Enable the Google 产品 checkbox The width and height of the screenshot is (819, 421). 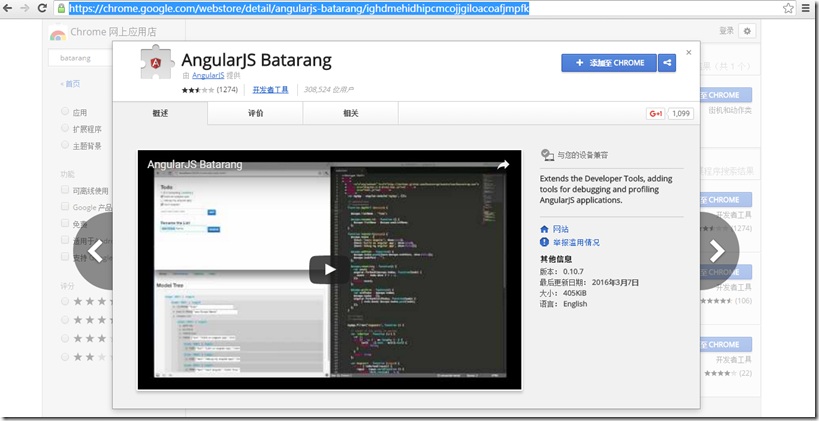tap(65, 206)
